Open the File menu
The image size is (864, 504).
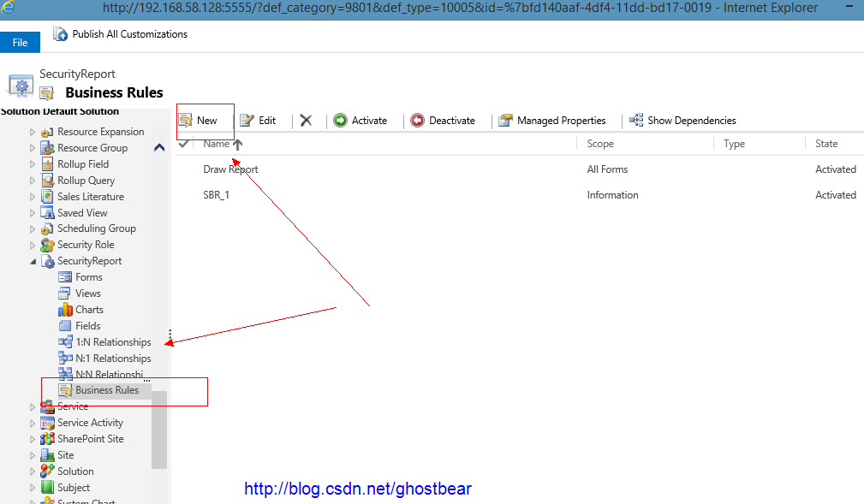click(20, 43)
